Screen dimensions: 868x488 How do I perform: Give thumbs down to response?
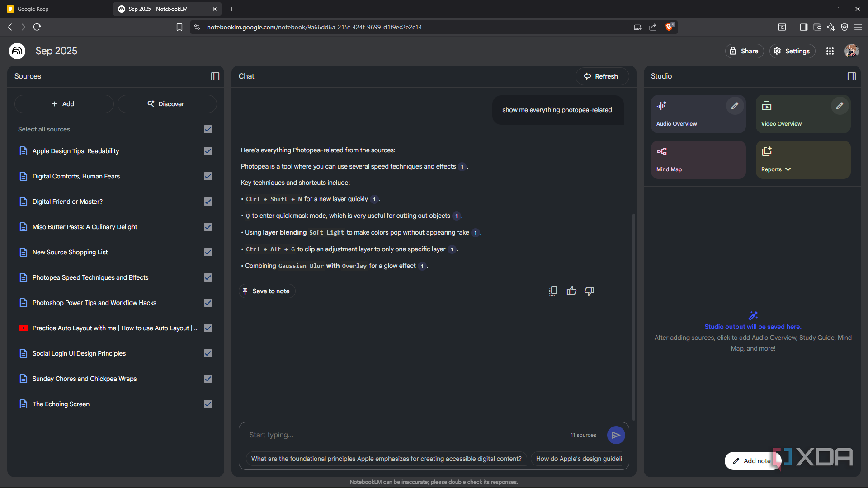pyautogui.click(x=590, y=291)
